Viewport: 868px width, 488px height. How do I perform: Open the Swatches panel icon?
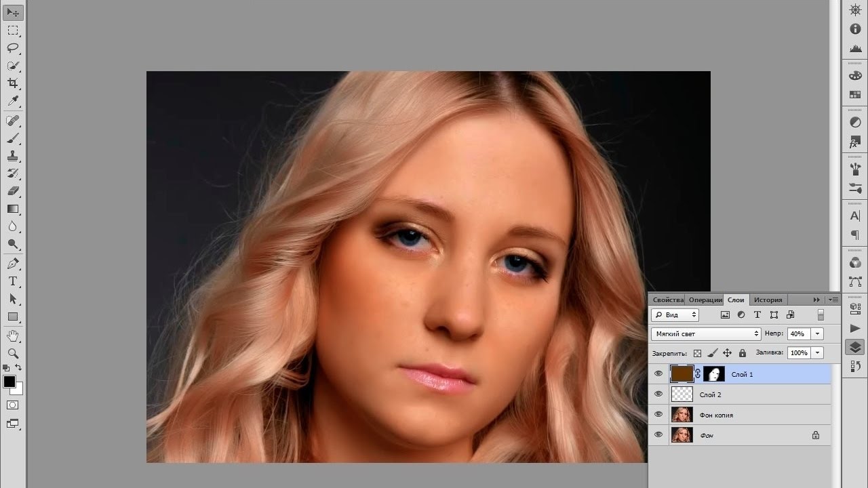click(855, 95)
